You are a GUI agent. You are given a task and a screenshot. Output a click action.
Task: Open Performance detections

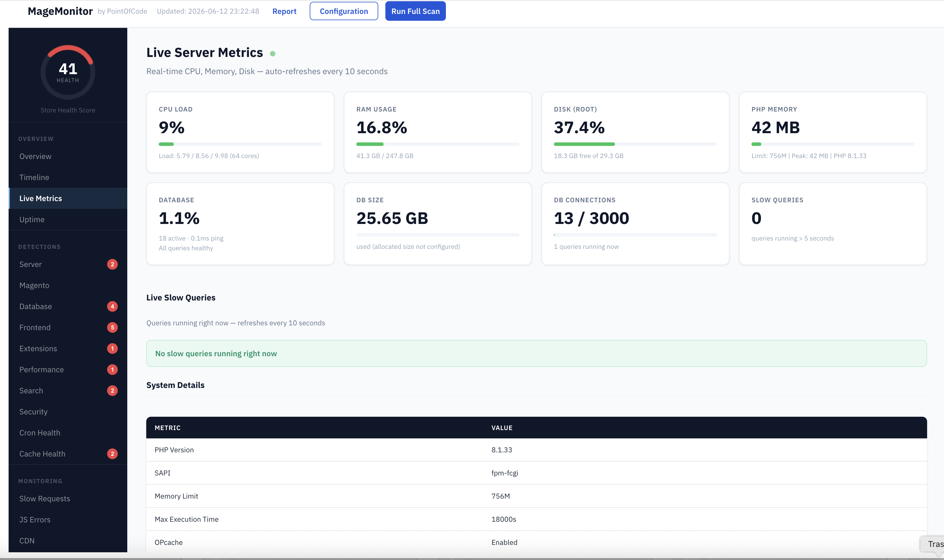[68, 370]
